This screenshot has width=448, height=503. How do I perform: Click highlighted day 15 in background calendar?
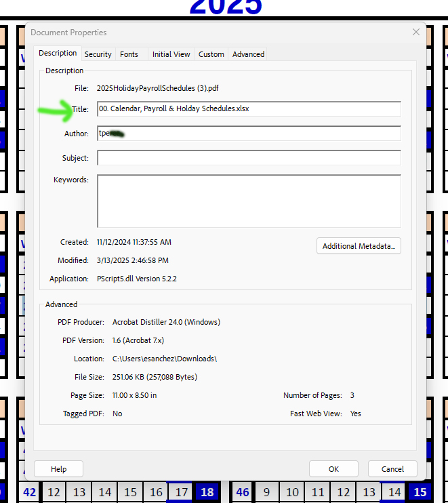(420, 492)
